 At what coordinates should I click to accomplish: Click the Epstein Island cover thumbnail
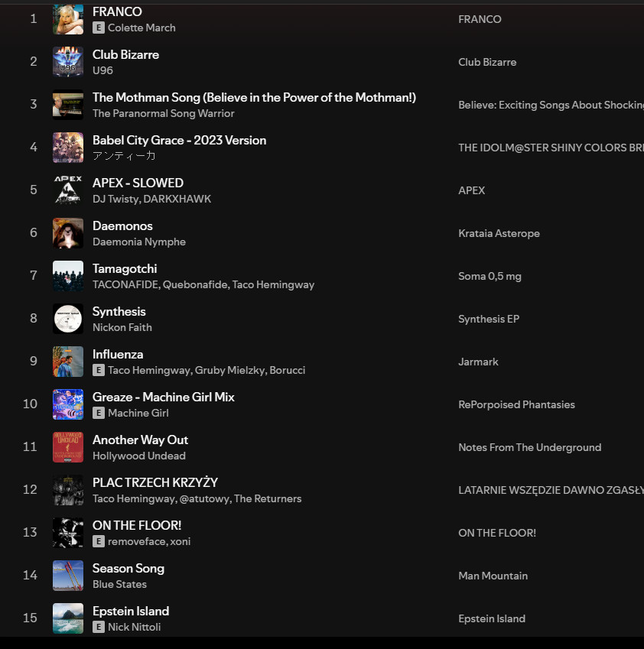tap(68, 618)
